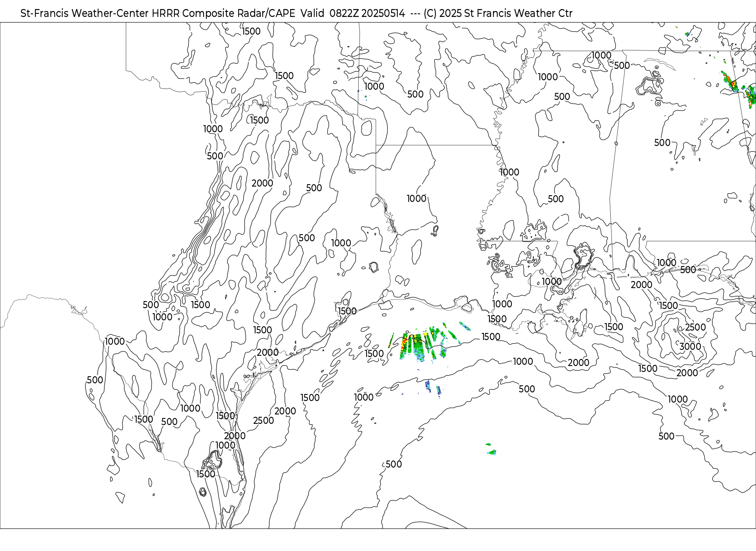Viewport: 756px width, 551px height.
Task: Click 'St-Francis Weather-Center' in the title
Action: coord(85,13)
